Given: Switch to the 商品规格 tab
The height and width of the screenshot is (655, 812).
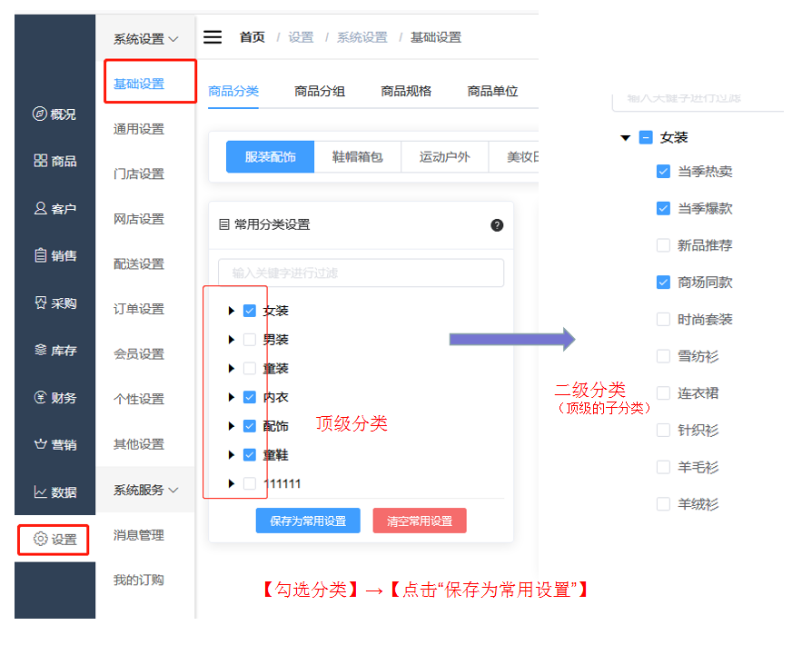Looking at the screenshot, I should click(406, 91).
